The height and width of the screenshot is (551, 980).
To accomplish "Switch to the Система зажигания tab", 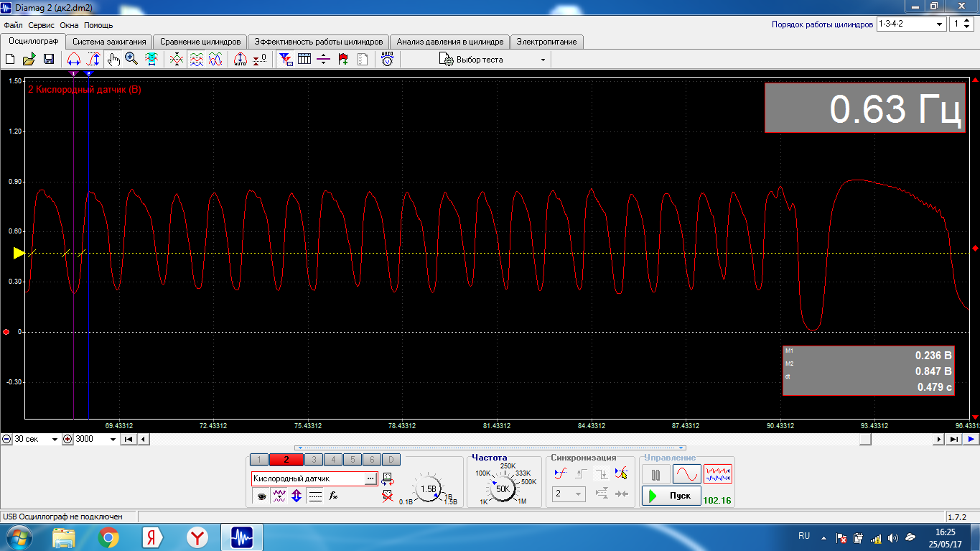I will pos(109,42).
